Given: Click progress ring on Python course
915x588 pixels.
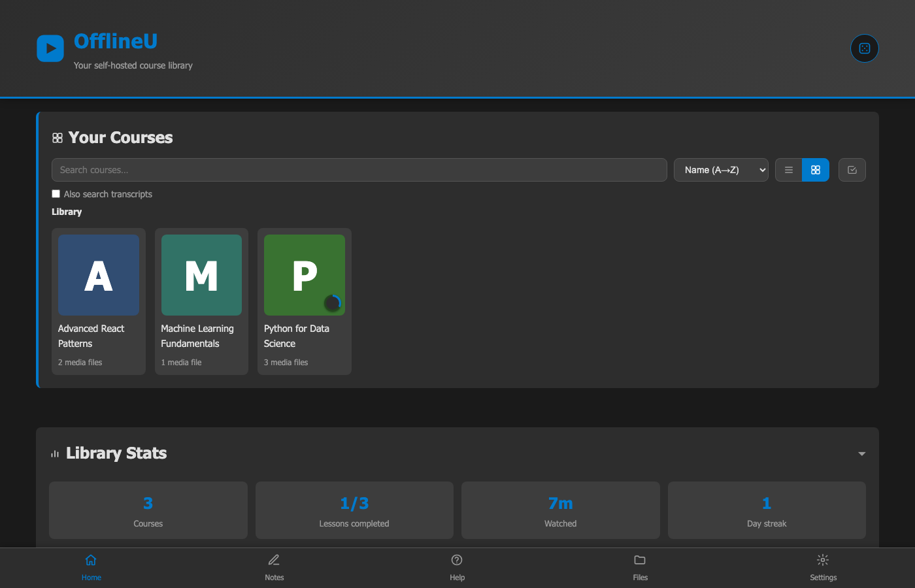Looking at the screenshot, I should tap(333, 303).
